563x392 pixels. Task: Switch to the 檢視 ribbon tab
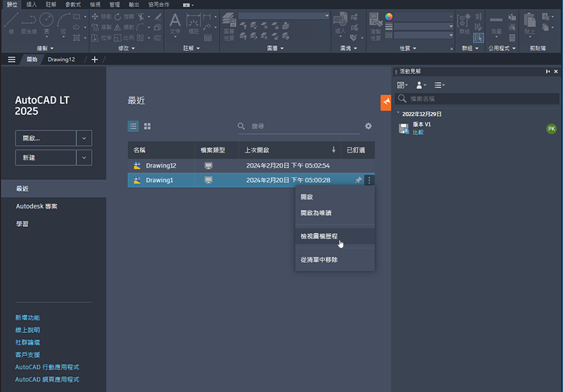point(95,4)
